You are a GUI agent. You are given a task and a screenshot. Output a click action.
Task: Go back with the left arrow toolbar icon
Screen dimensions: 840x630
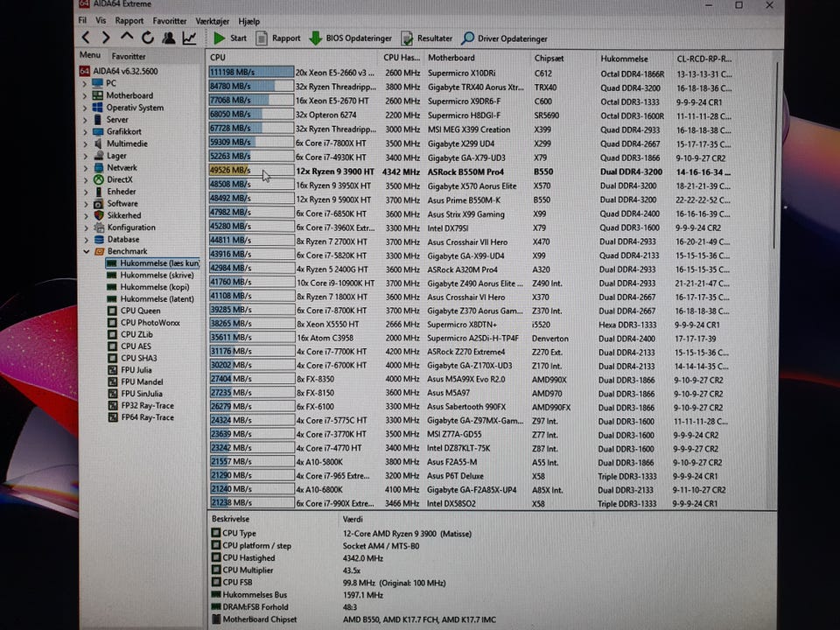[x=86, y=38]
